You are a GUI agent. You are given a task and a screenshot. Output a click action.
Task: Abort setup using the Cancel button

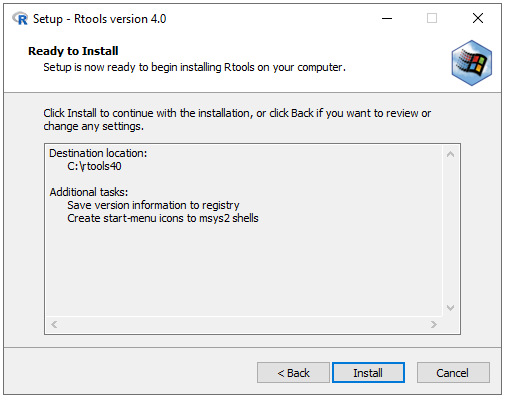click(x=453, y=373)
